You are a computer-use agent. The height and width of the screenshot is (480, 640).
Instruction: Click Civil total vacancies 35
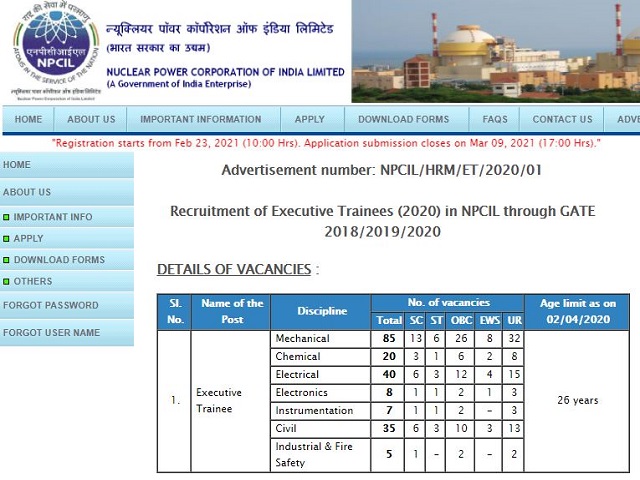tap(389, 428)
